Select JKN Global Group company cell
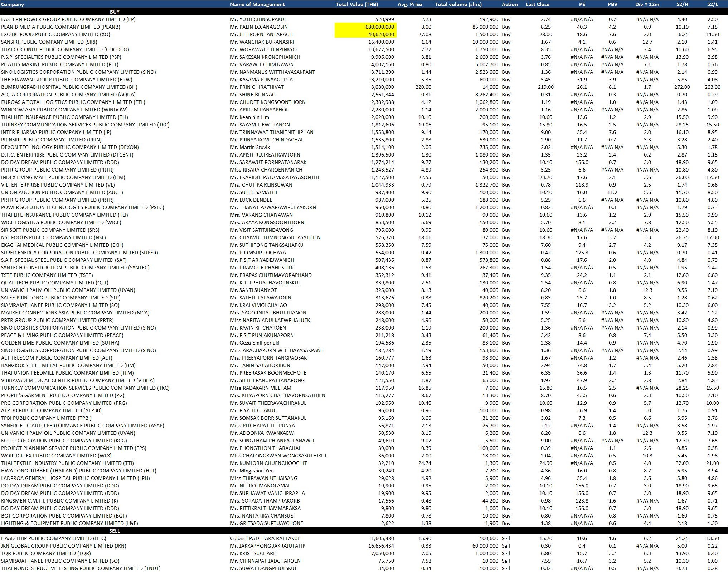728x572 pixels. pyautogui.click(x=63, y=546)
